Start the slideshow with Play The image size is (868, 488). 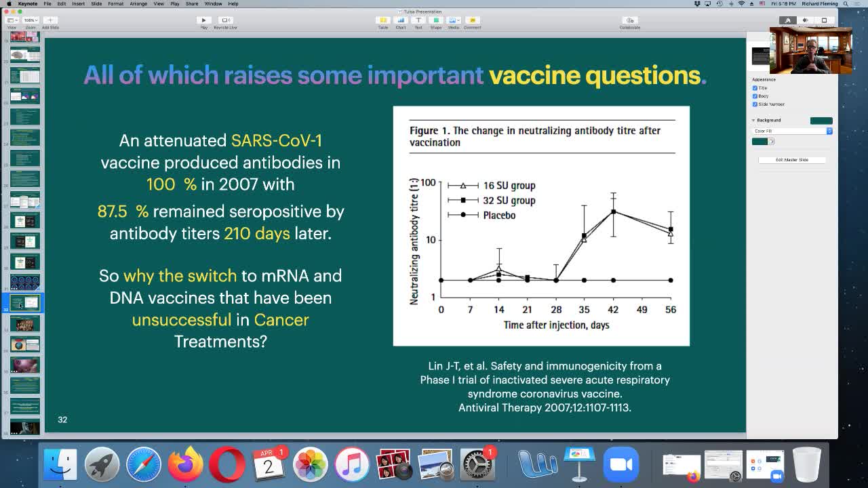point(203,20)
